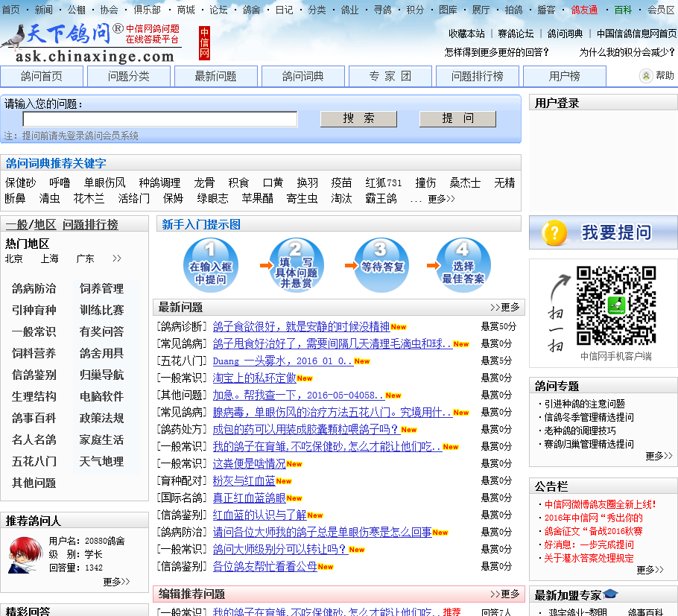Open notice 中信网微博鸽友圈全新上线!
Image resolution: width=678 pixels, height=616 pixels.
pos(601,504)
